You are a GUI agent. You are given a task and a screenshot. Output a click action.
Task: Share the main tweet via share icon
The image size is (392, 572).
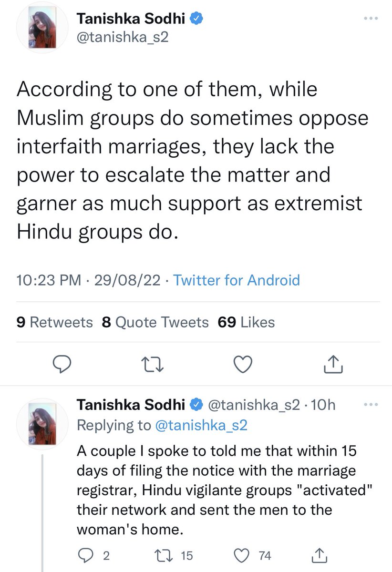(x=334, y=364)
